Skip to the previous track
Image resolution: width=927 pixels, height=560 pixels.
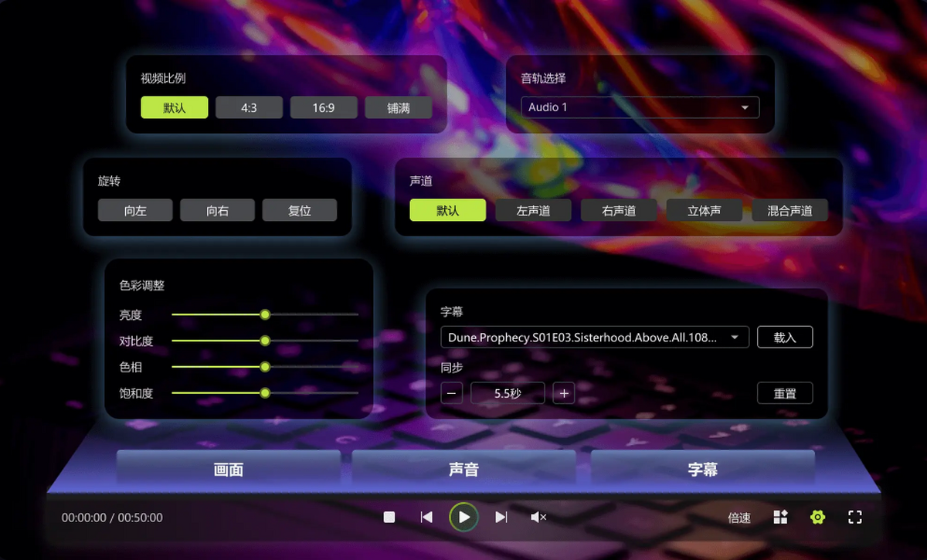click(x=426, y=517)
